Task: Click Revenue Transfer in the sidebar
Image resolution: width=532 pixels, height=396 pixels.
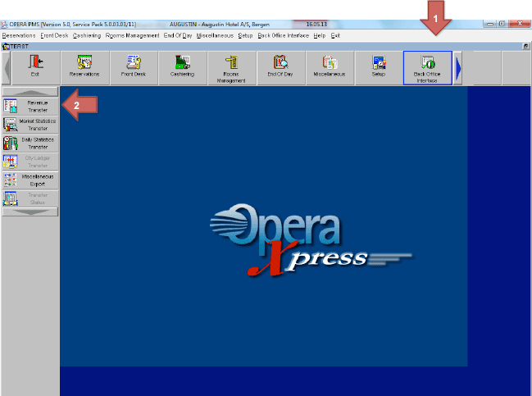Action: tap(30, 106)
